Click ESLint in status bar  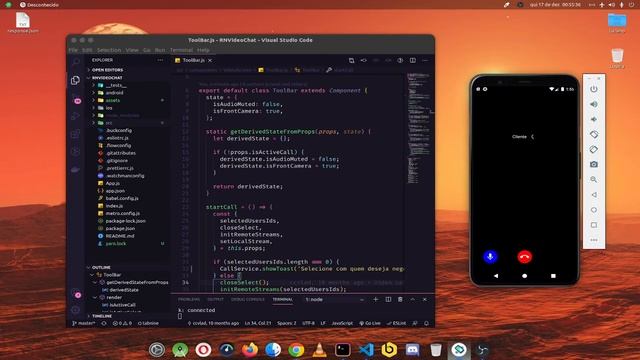click(x=397, y=323)
